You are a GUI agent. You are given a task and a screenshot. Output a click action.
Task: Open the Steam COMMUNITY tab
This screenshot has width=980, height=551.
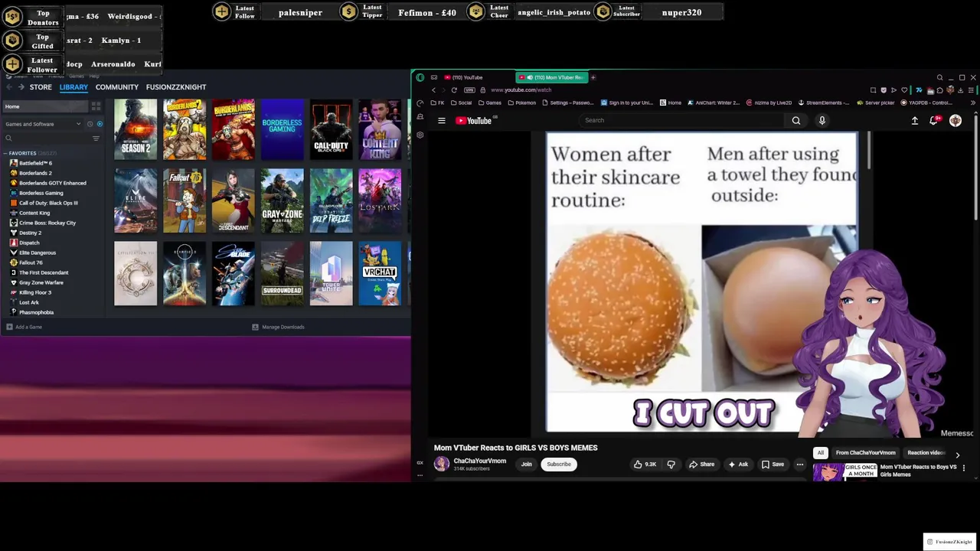click(x=117, y=87)
